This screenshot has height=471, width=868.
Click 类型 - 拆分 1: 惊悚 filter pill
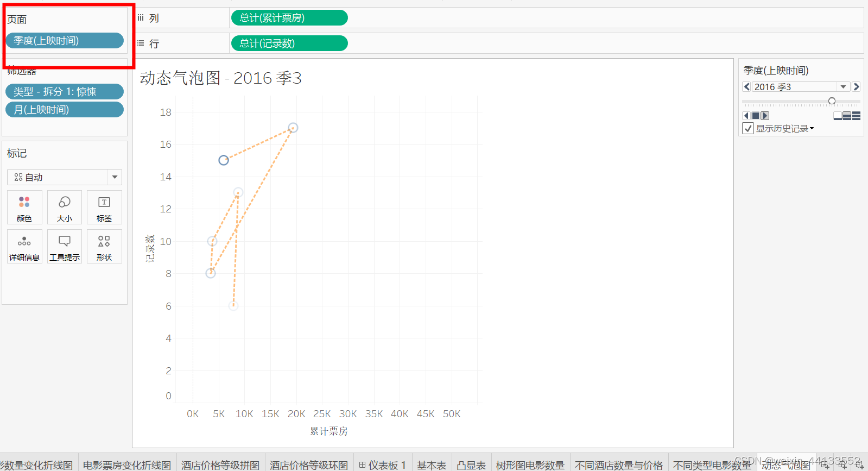coord(65,92)
